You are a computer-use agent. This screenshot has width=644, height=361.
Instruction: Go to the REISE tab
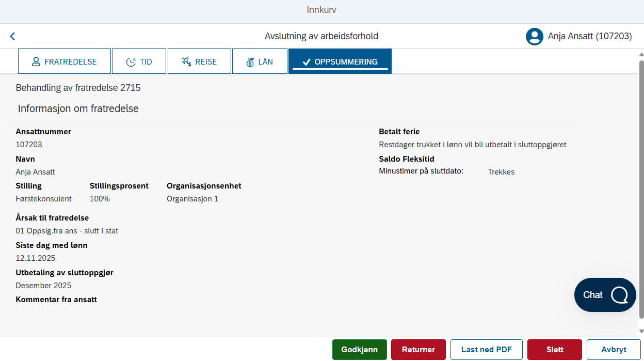click(199, 61)
